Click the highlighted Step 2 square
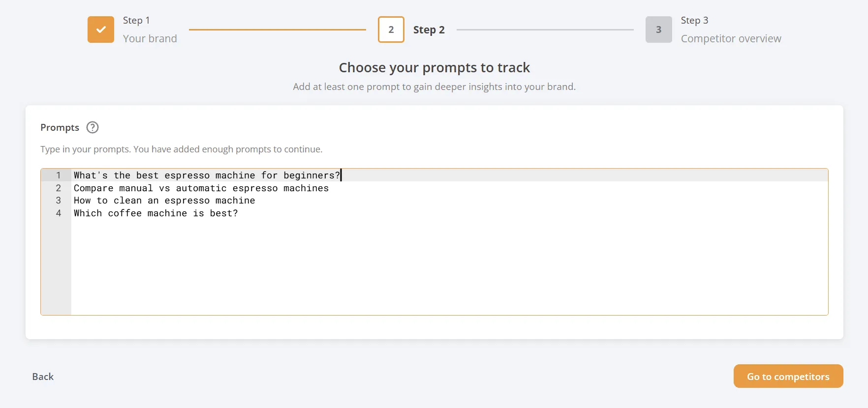 tap(391, 29)
